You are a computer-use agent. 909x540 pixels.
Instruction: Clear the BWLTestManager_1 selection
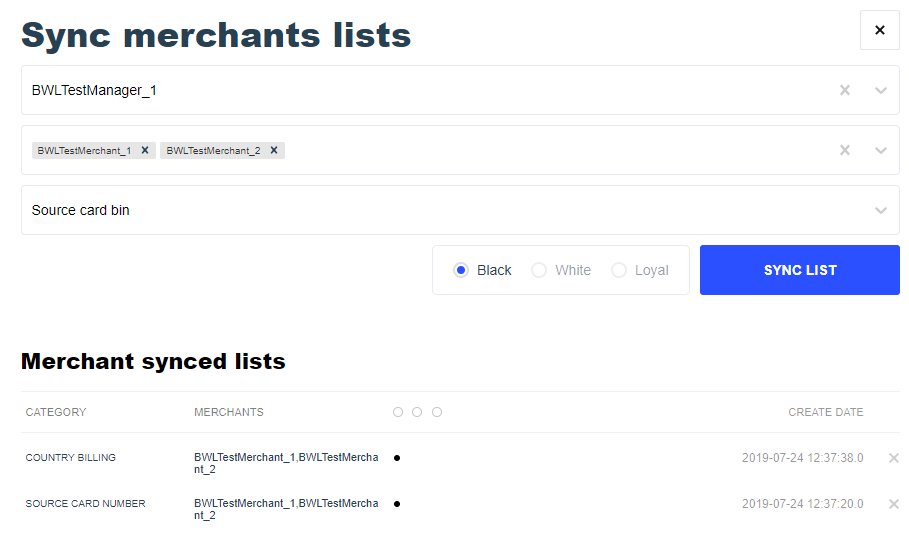click(845, 90)
